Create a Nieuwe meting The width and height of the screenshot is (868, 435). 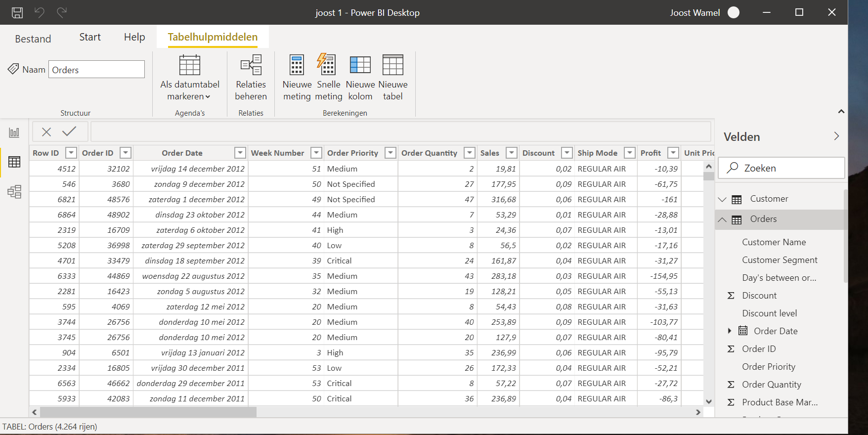[297, 78]
